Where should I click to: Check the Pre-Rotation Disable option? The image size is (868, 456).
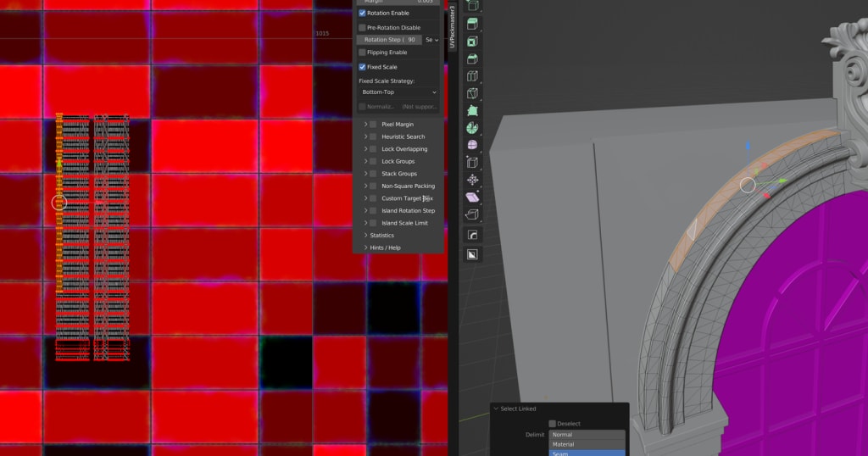[362, 28]
